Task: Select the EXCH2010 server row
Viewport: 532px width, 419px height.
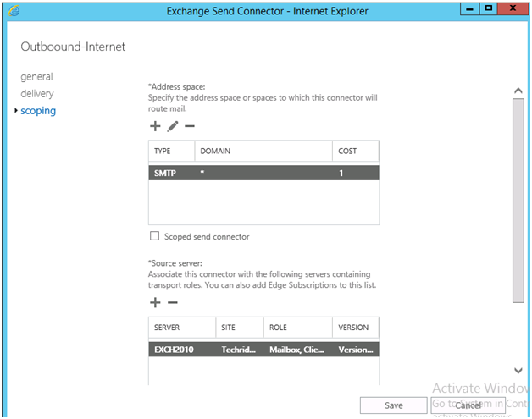Action: coord(263,350)
